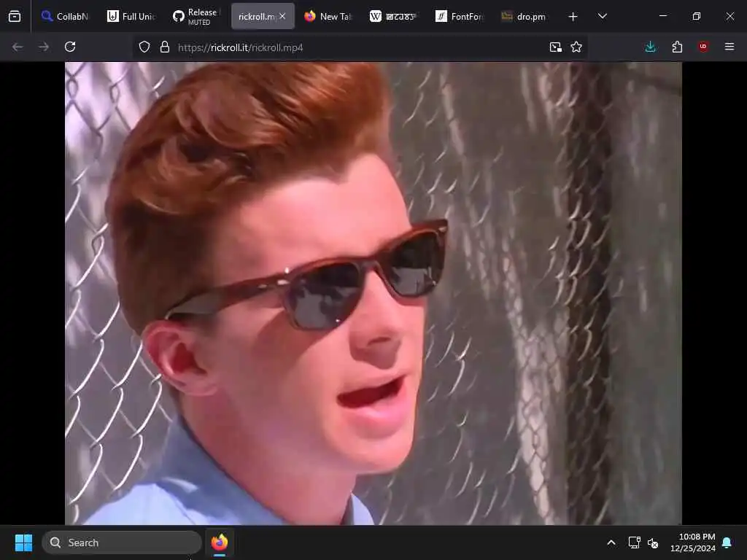This screenshot has width=747, height=560.
Task: Open Firefox from the taskbar
Action: tap(219, 542)
